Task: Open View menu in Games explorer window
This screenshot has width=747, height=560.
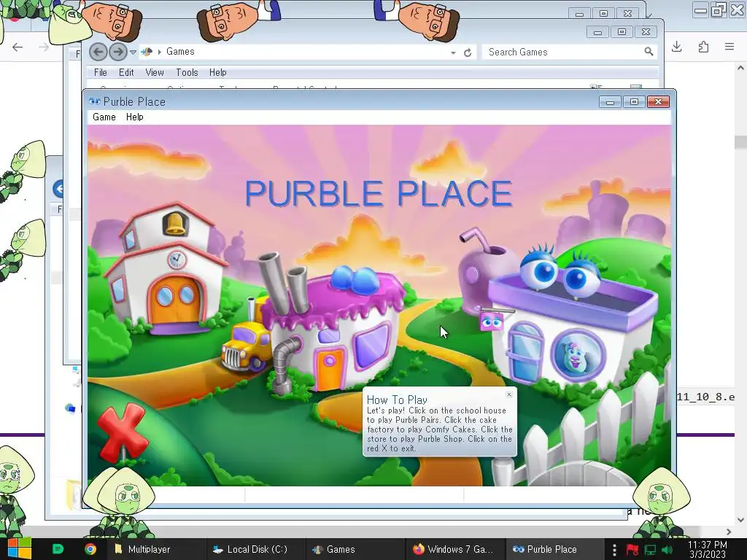Action: click(155, 72)
